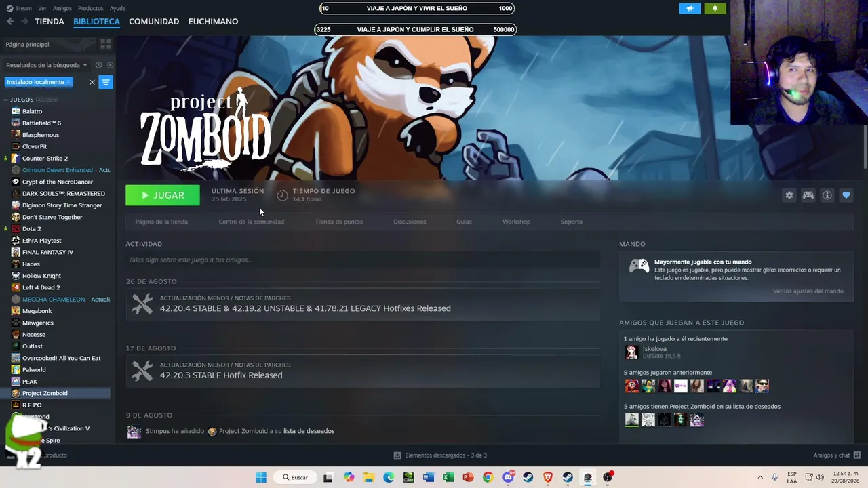The width and height of the screenshot is (868, 488).
Task: Select Crypt of the NecroDancer
Action: tap(58, 182)
